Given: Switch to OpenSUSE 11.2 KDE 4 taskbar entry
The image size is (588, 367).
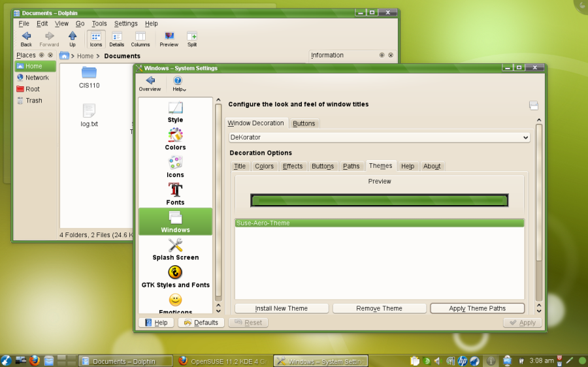Looking at the screenshot, I should pyautogui.click(x=223, y=361).
